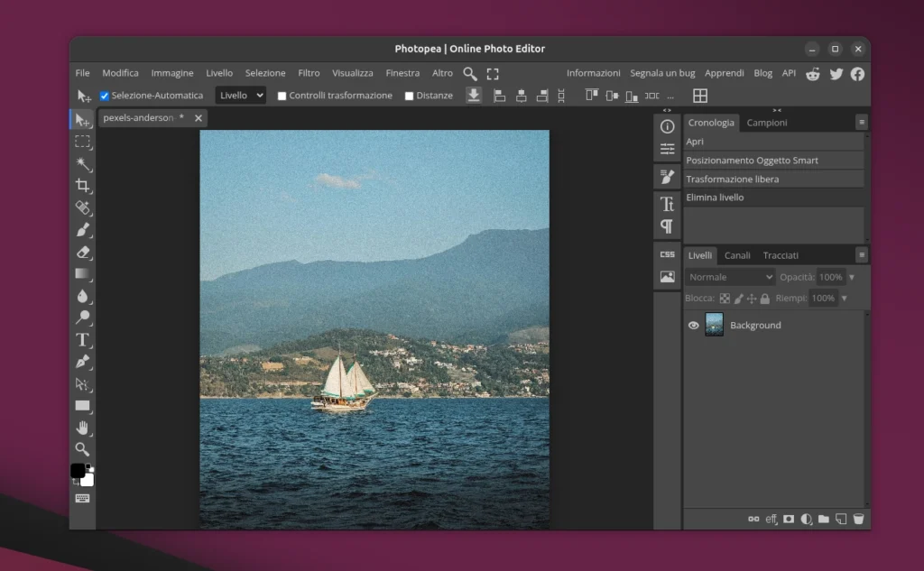This screenshot has width=924, height=571.
Task: Select the Hand tool
Action: click(82, 427)
